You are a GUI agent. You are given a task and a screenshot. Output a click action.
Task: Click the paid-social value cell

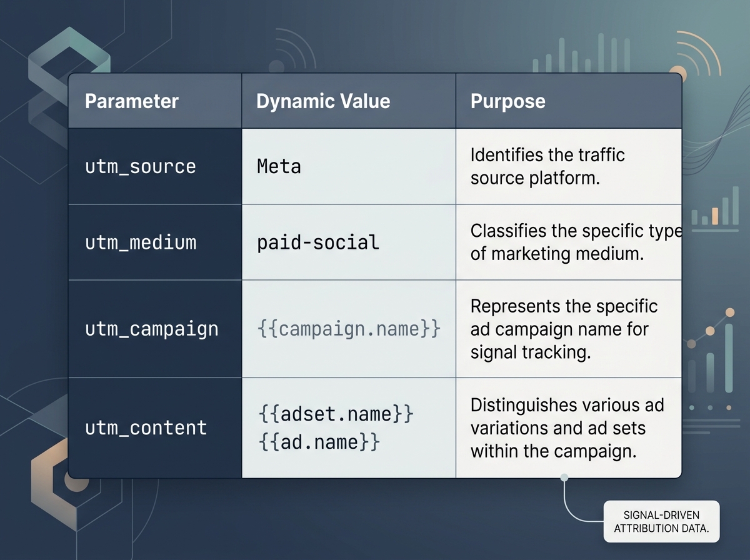pyautogui.click(x=349, y=242)
